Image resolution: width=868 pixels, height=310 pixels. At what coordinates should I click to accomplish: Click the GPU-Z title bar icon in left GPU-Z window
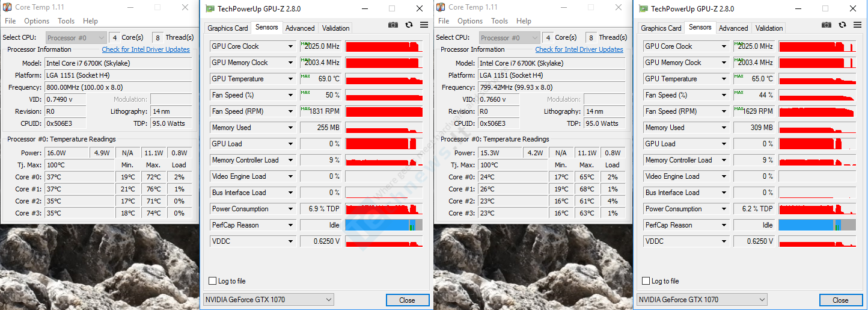pyautogui.click(x=210, y=8)
